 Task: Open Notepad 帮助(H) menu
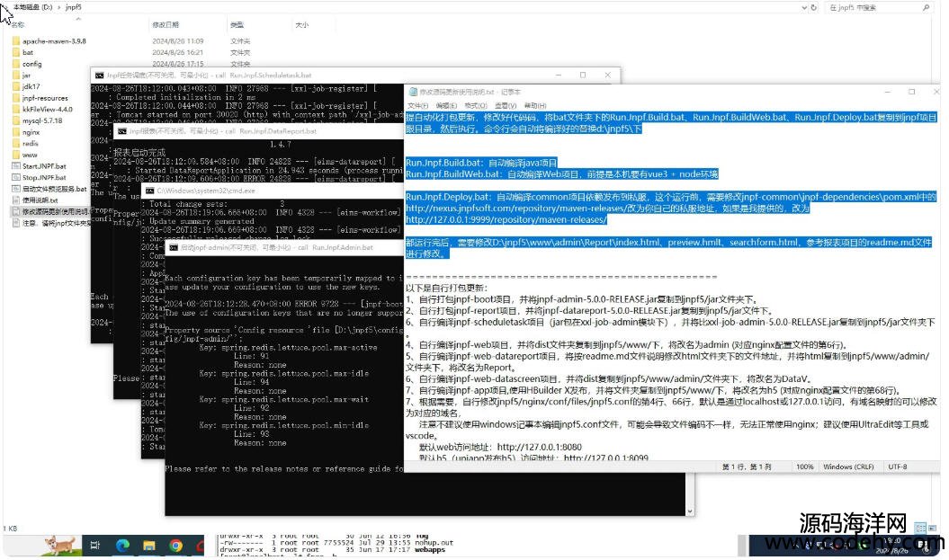point(535,106)
